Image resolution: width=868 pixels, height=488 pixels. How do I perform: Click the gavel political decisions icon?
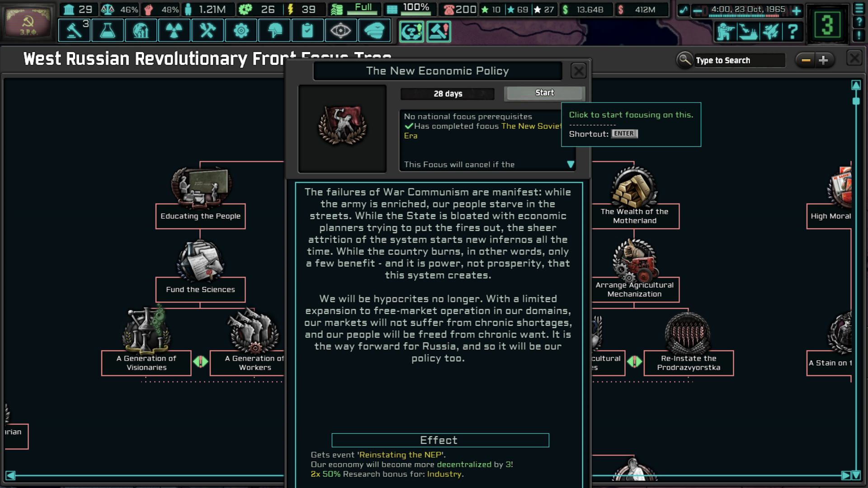(x=74, y=31)
